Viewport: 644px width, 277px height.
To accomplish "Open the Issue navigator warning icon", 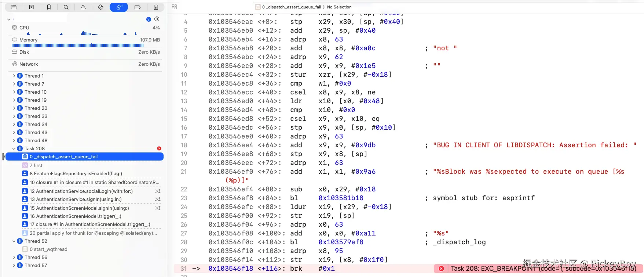I will 83,7.
